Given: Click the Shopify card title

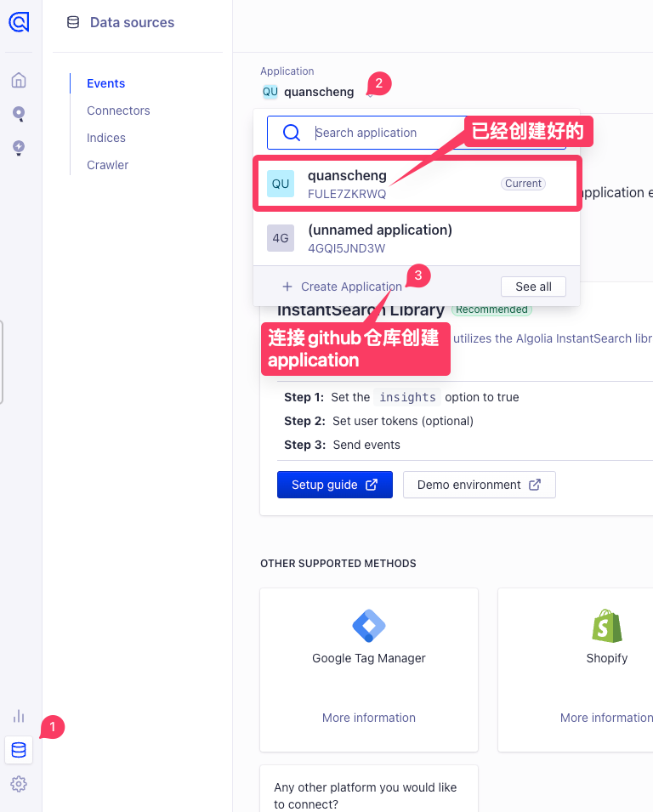Looking at the screenshot, I should 607,658.
